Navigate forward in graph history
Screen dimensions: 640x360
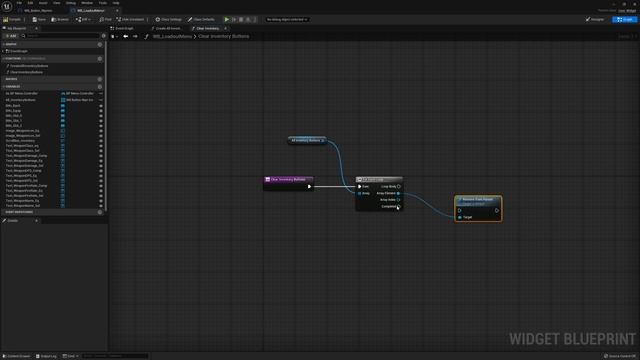(x=135, y=36)
